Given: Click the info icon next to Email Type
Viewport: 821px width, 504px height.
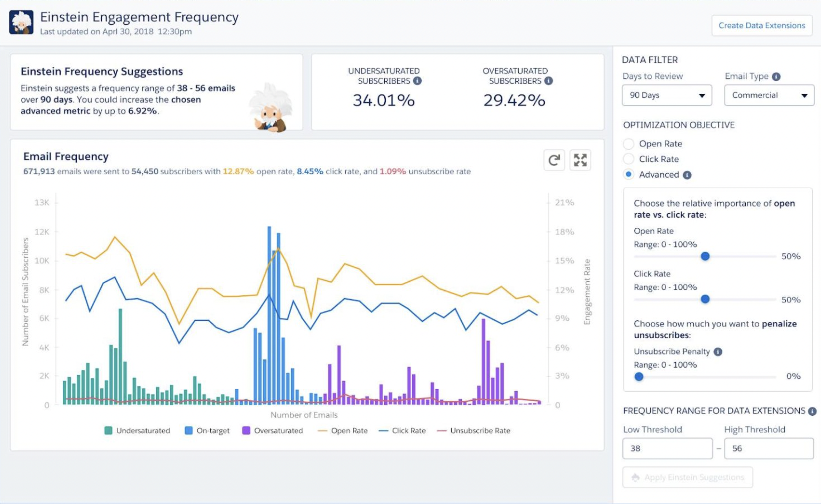Looking at the screenshot, I should [x=776, y=76].
